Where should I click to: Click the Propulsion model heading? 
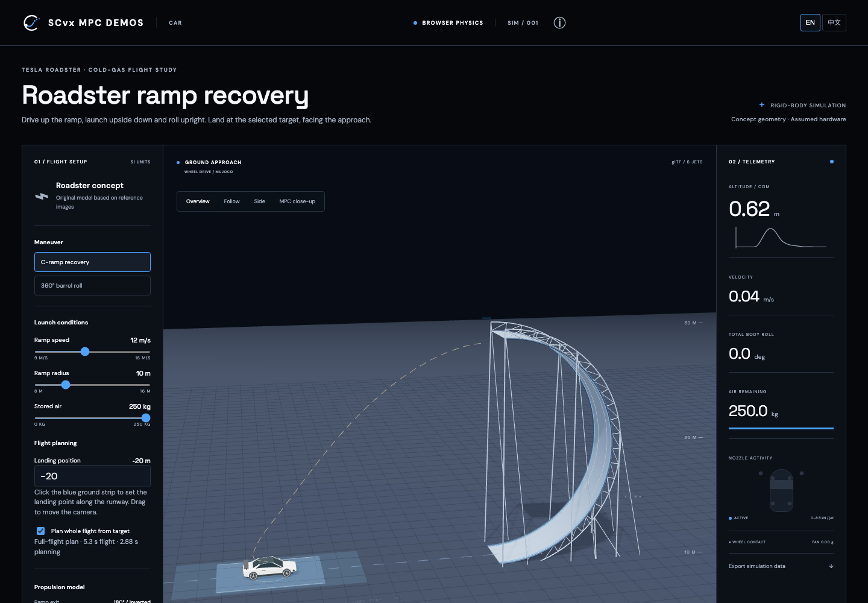(60, 587)
